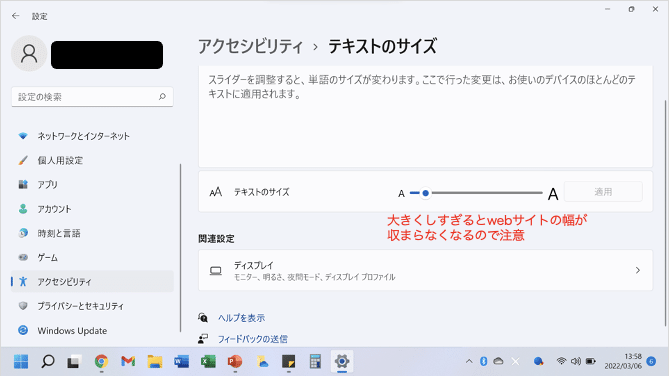Open プライバシーとセキュリティ settings
Screen dimensions: 669x376
click(x=92, y=306)
